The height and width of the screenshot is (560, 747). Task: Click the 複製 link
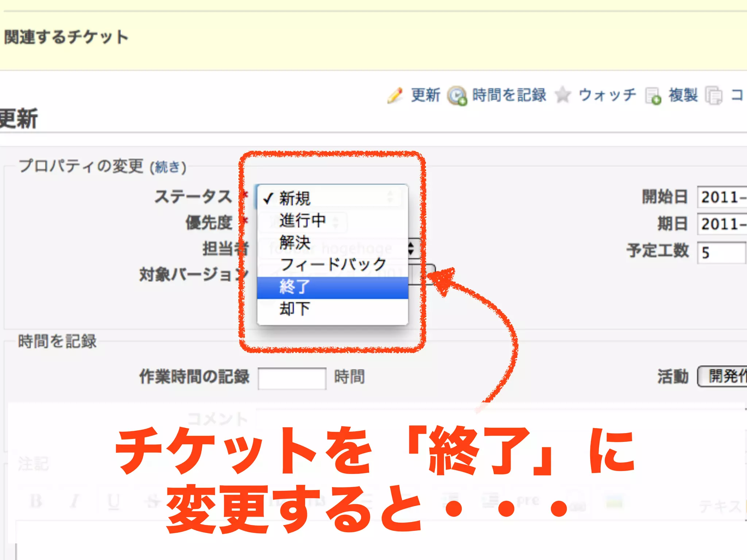coord(683,95)
